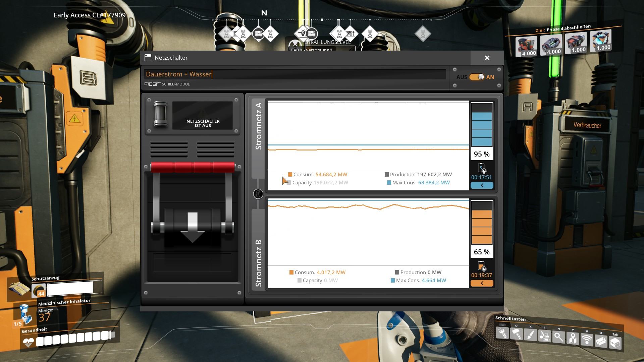Screen dimensions: 644x362
Task: Click the Schnelltasten header label
Action: click(x=511, y=318)
